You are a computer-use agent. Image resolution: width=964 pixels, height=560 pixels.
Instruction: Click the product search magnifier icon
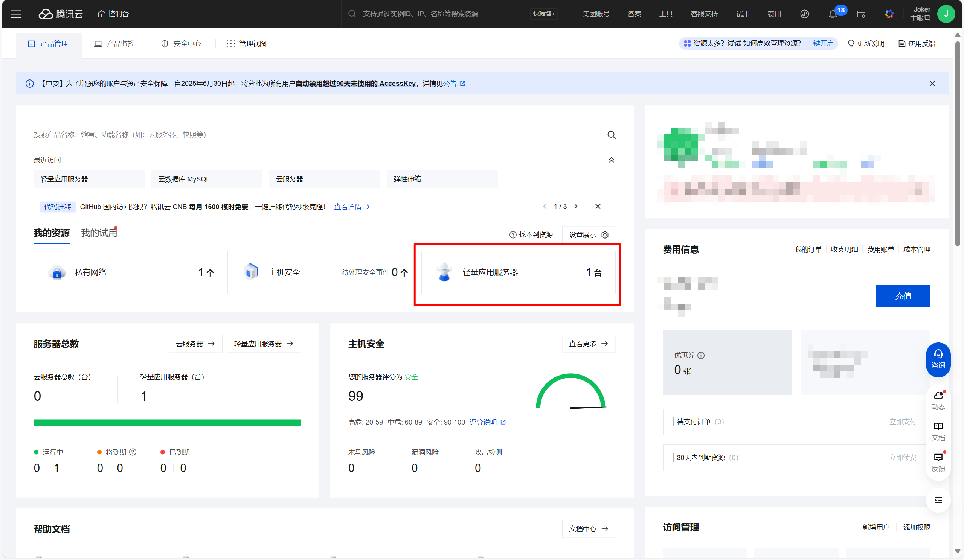click(x=611, y=135)
